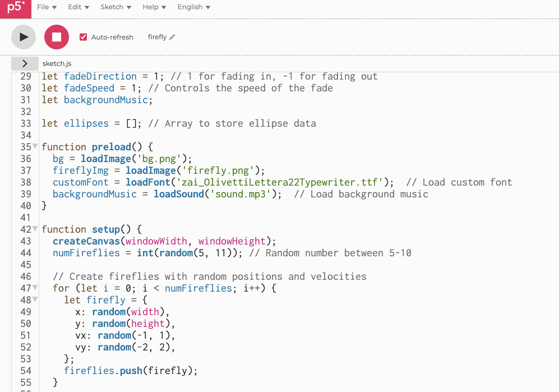Click the sketch.js file tab label
559x392 pixels.
pyautogui.click(x=57, y=64)
